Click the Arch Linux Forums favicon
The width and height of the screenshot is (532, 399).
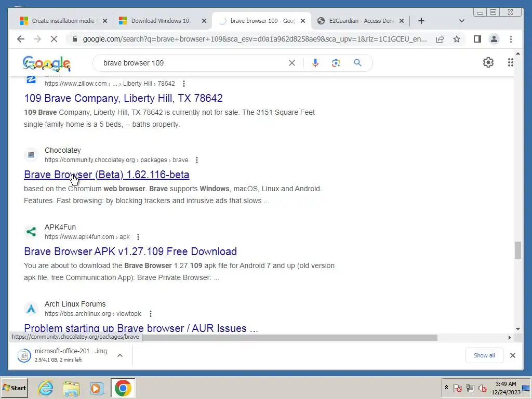click(x=31, y=309)
